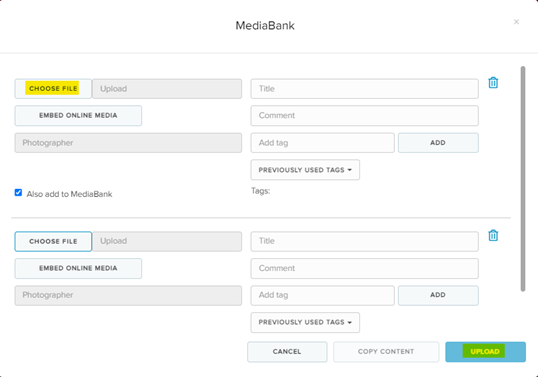Delete the second media entry with trash icon

click(493, 235)
